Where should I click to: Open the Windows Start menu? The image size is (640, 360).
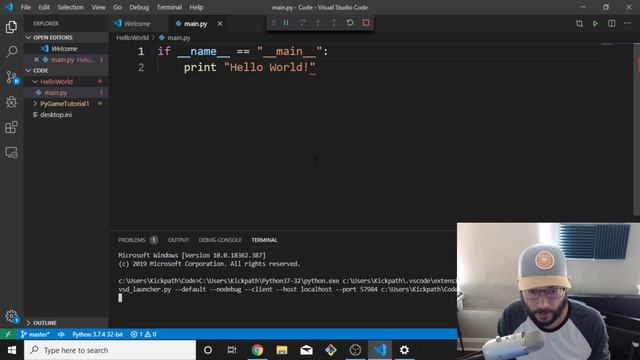point(12,350)
